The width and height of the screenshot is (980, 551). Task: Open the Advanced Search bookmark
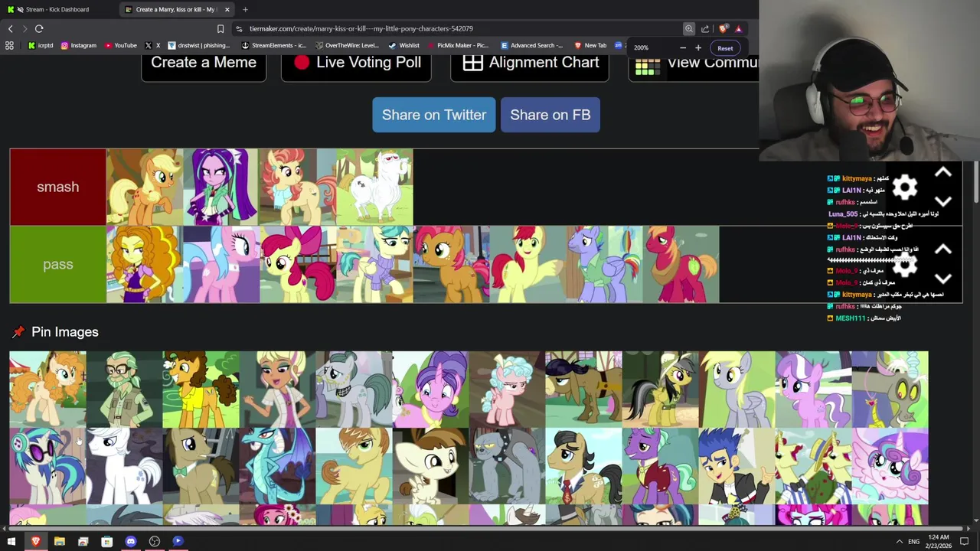coord(531,45)
